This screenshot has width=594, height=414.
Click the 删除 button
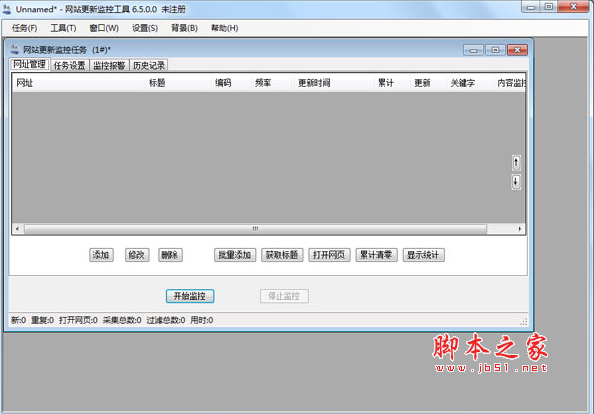tap(170, 255)
